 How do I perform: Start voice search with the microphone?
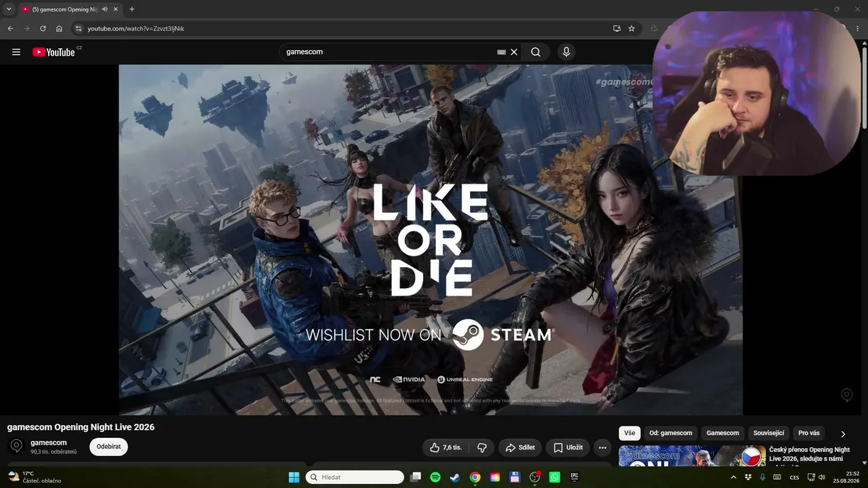566,52
